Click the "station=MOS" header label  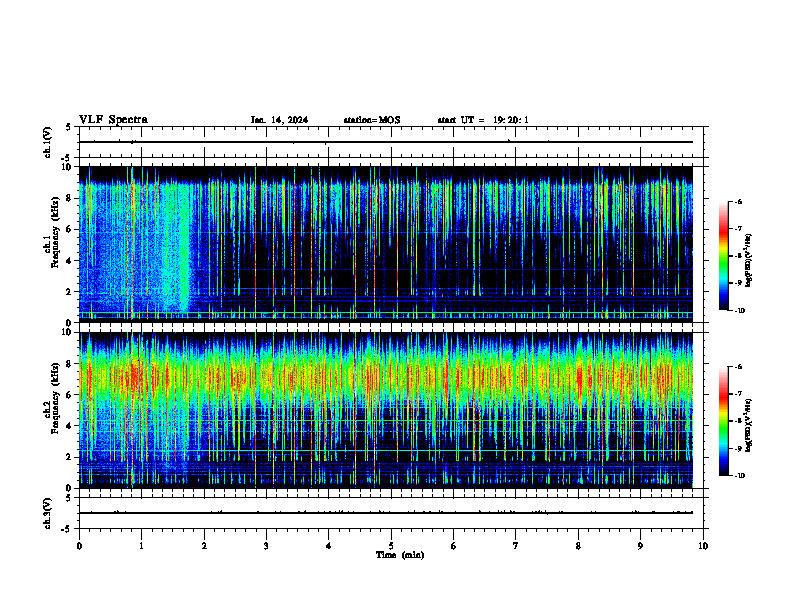pyautogui.click(x=372, y=120)
